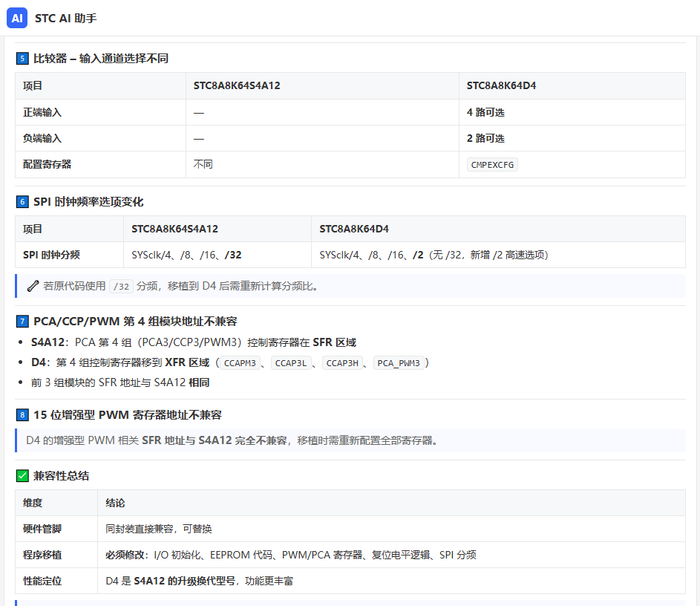This screenshot has width=700, height=606.
Task: Click the green checkmark compatibility summary icon
Action: pyautogui.click(x=22, y=475)
